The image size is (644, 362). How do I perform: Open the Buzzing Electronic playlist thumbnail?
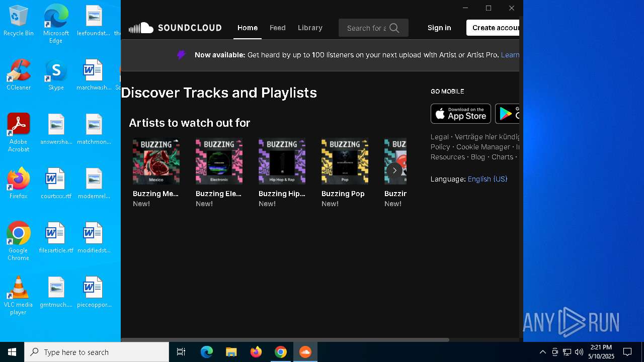pos(219,161)
